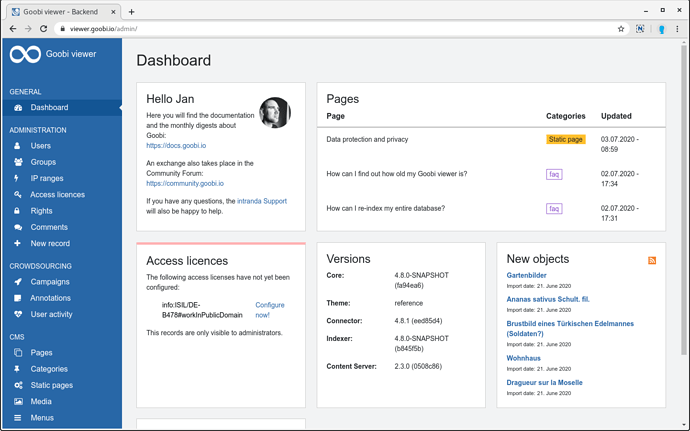Click the Core version value 4.8.0-SNAPSHOT
The image size is (690, 431).
pyautogui.click(x=421, y=280)
